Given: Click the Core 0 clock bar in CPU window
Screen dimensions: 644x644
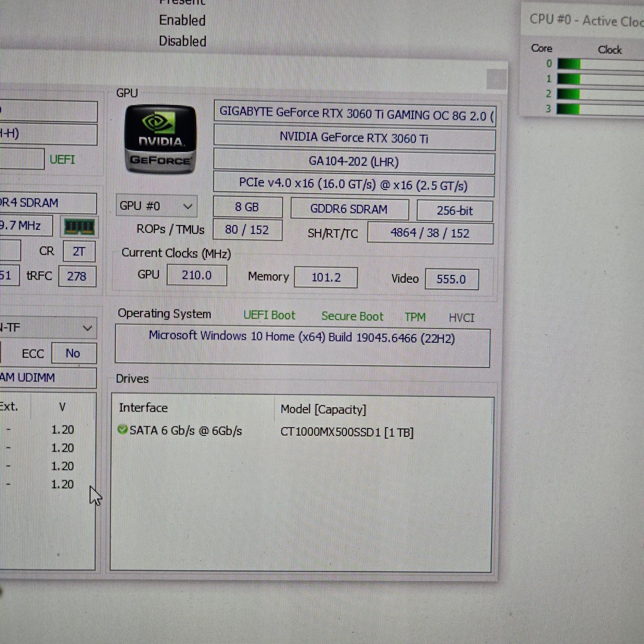Looking at the screenshot, I should 601,64.
